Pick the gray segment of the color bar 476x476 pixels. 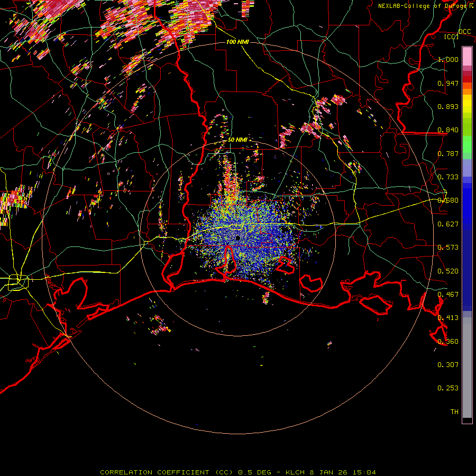(x=467, y=368)
